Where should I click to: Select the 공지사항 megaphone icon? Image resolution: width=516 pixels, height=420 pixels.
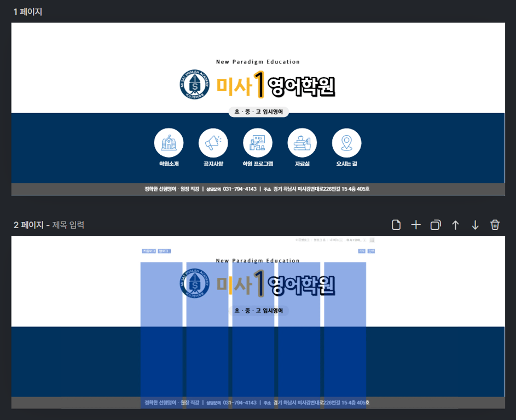[x=213, y=142]
